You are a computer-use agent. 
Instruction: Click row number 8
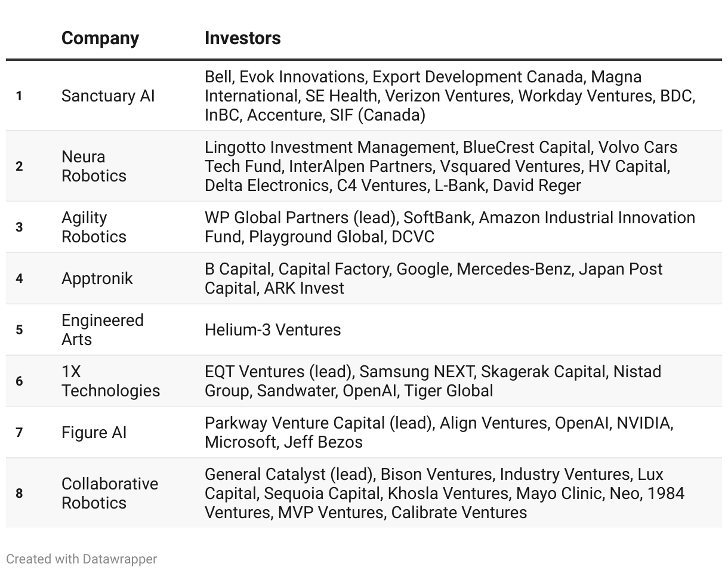(x=19, y=493)
